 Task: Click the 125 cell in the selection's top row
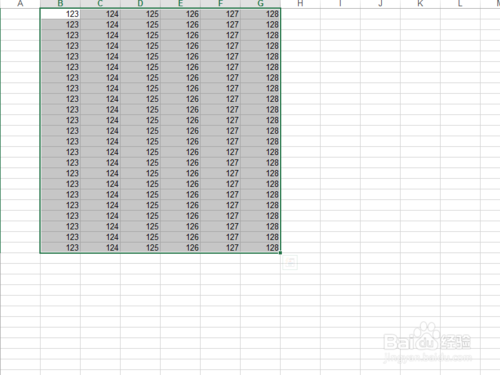point(140,14)
